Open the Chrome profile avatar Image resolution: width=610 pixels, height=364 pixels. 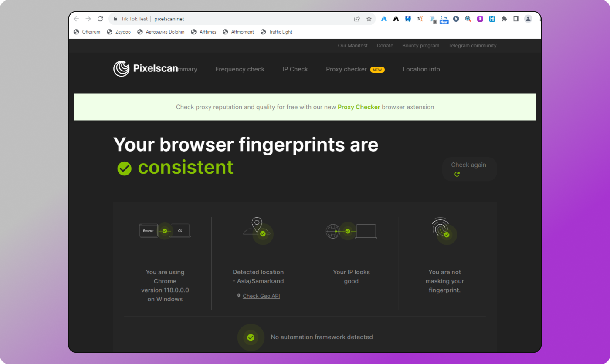[528, 19]
